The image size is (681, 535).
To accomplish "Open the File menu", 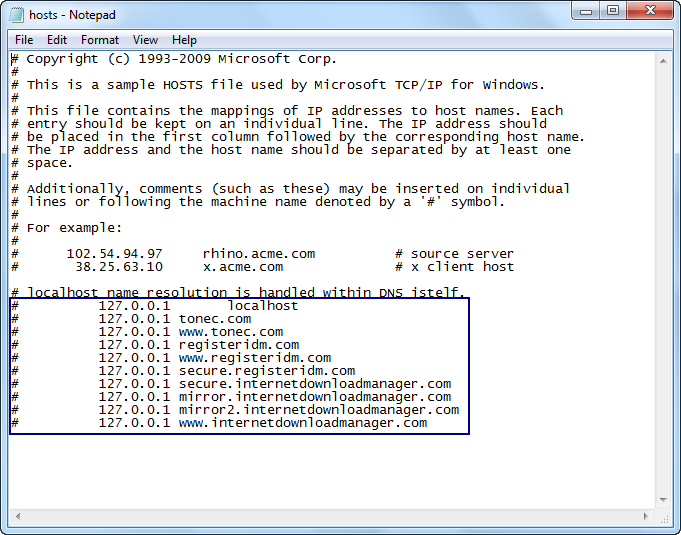I will tap(24, 40).
